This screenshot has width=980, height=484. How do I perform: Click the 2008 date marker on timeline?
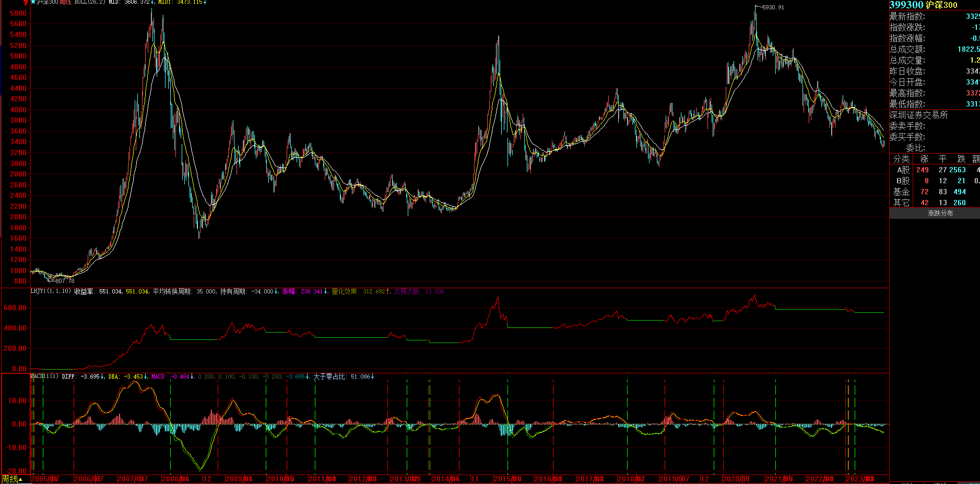click(x=175, y=479)
